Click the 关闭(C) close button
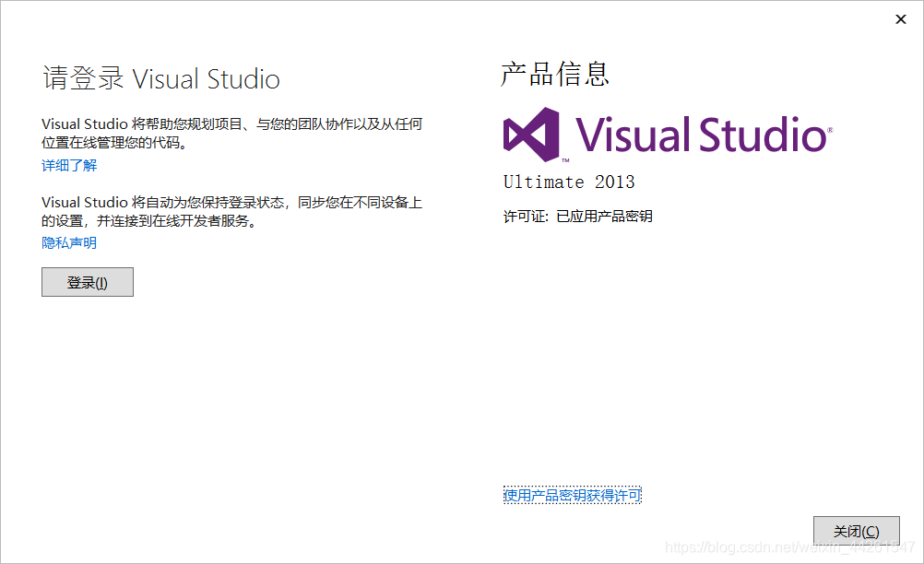The width and height of the screenshot is (924, 564). point(857,531)
